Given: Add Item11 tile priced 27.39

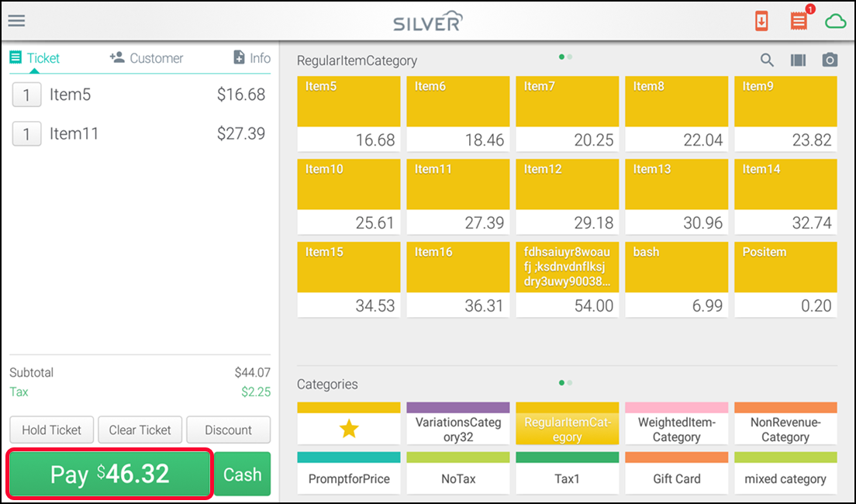Looking at the screenshot, I should (x=458, y=197).
